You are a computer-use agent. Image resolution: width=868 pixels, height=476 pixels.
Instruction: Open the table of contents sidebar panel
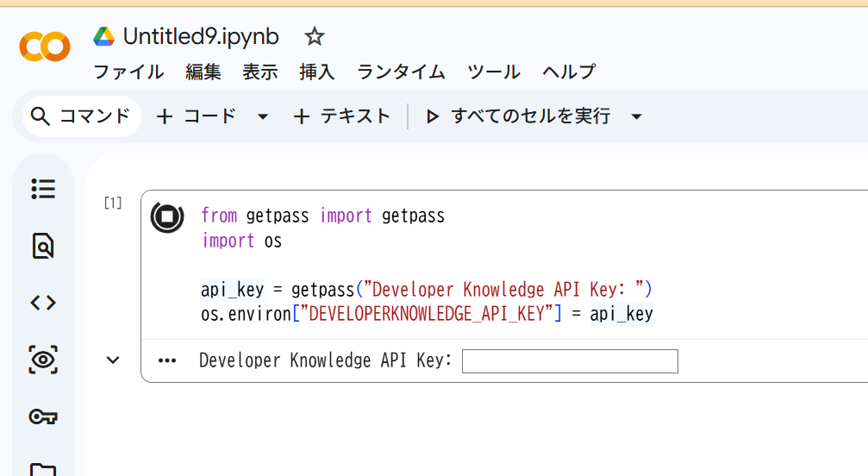tap(43, 189)
